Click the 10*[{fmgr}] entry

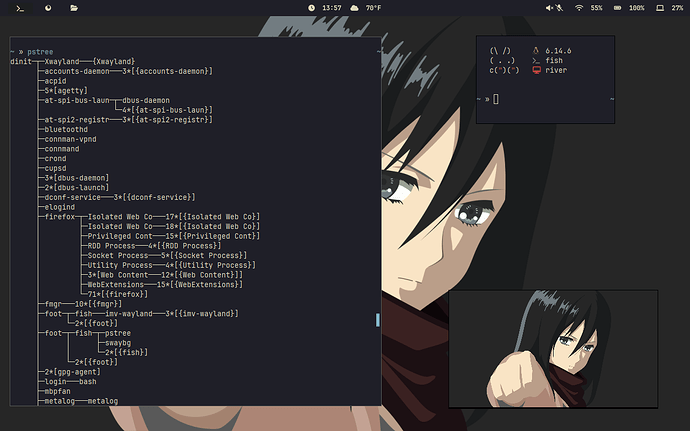pyautogui.click(x=98, y=304)
